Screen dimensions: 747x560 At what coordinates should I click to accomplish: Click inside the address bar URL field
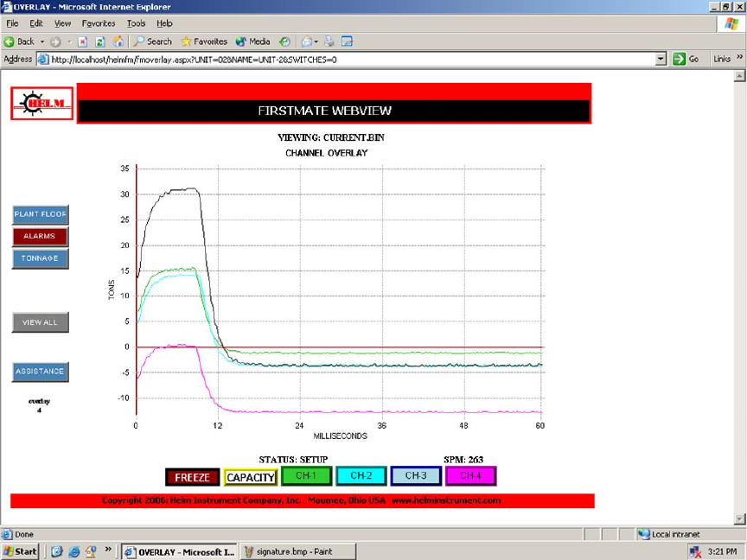tap(353, 60)
